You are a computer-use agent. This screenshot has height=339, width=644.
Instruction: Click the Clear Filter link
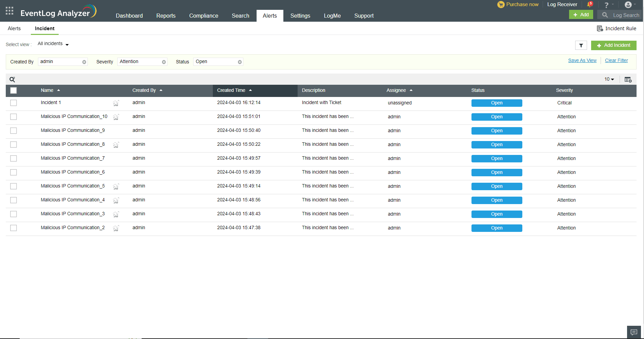(617, 60)
